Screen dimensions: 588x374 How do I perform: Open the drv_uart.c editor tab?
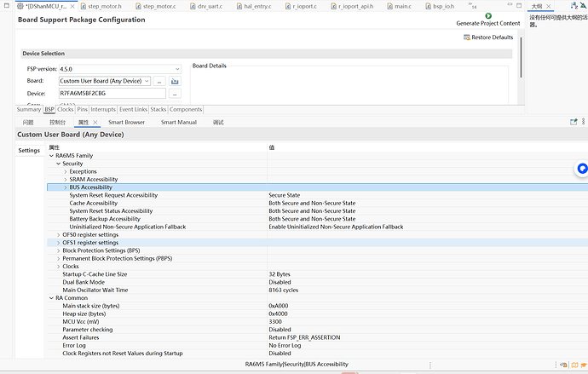click(x=206, y=6)
